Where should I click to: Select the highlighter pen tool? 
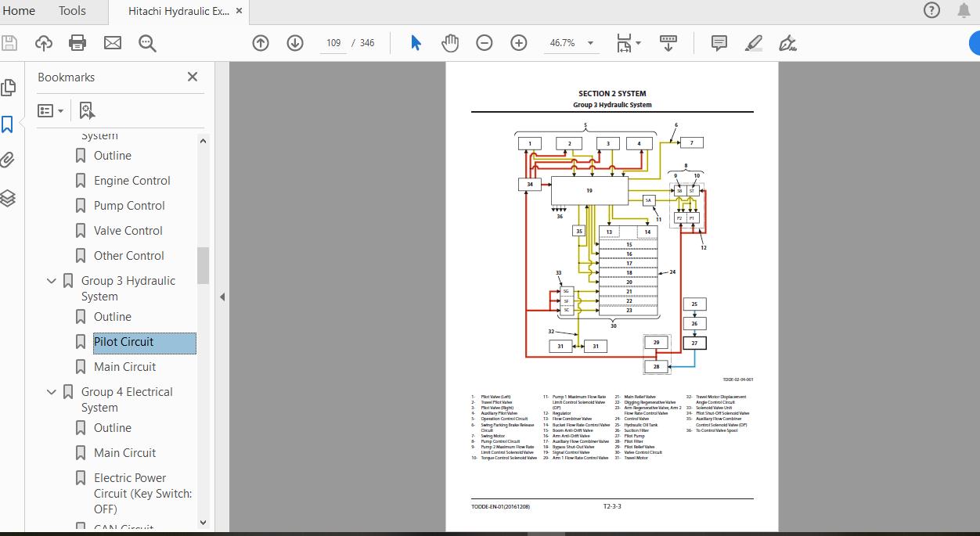754,43
